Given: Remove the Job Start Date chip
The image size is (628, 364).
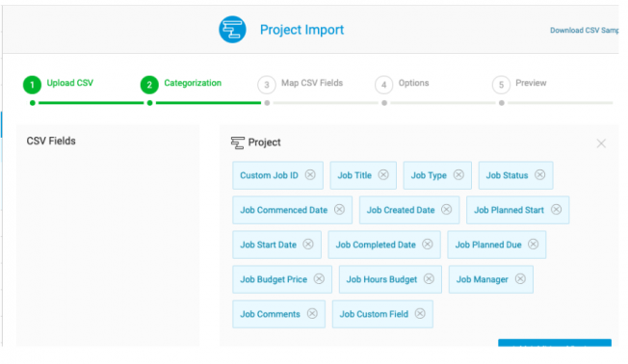Looking at the screenshot, I should (308, 245).
